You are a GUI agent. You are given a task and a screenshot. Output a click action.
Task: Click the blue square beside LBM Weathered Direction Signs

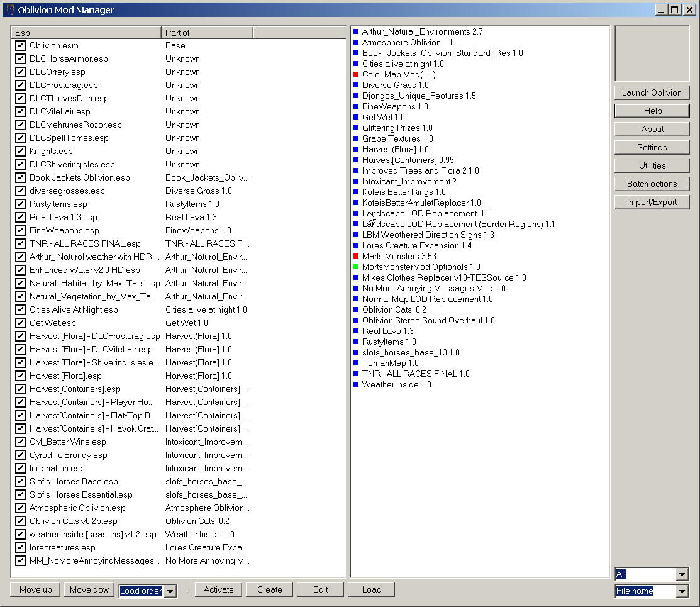pyautogui.click(x=356, y=235)
